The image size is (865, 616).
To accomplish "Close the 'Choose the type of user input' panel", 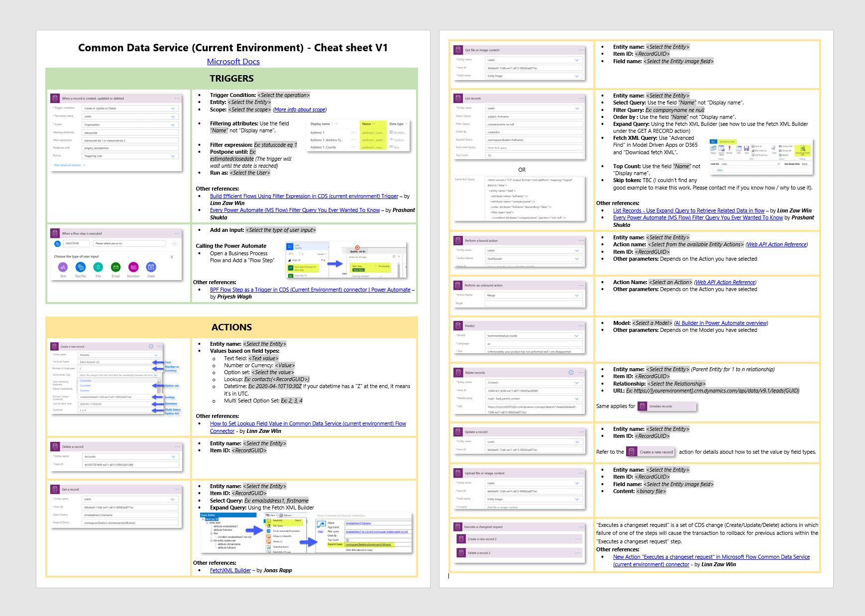I will (172, 257).
